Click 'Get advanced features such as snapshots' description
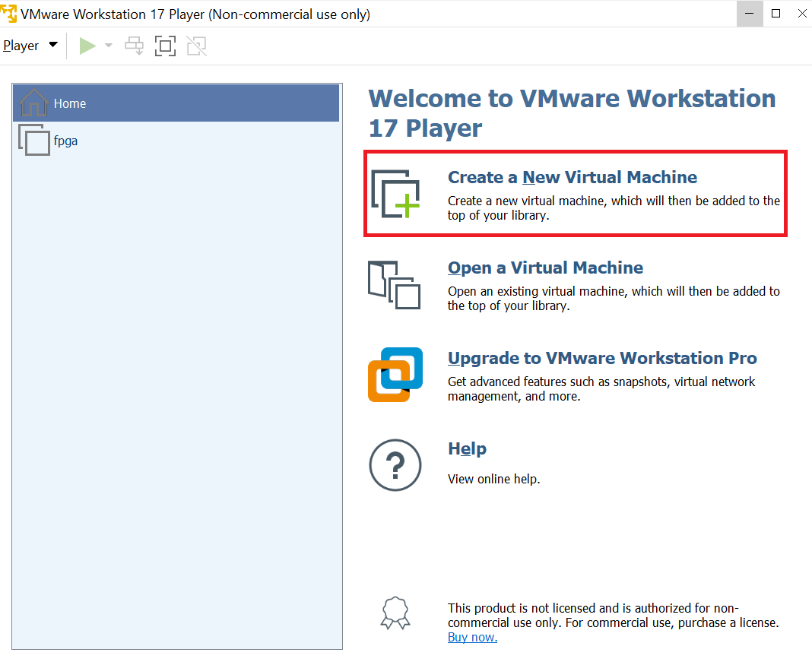This screenshot has height=662, width=812. (601, 388)
